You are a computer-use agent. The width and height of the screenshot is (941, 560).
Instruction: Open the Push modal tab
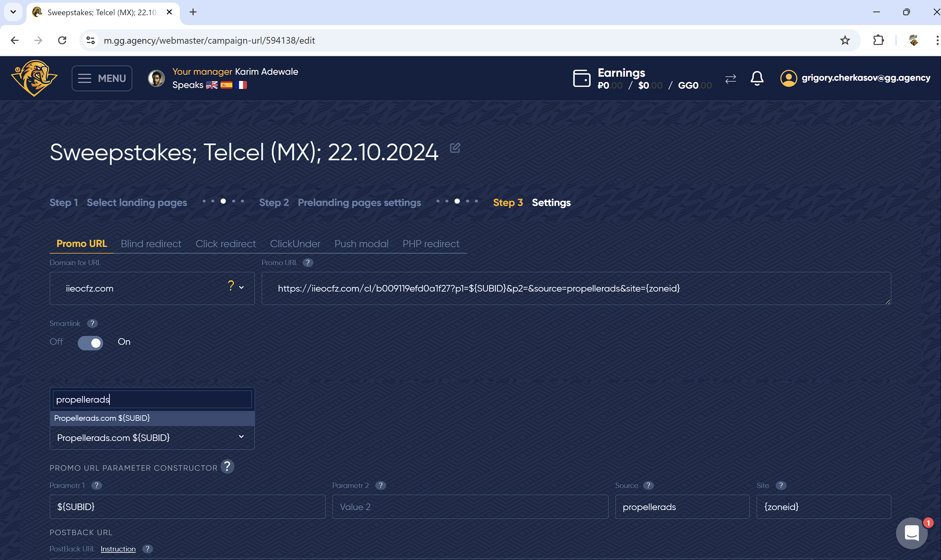[361, 244]
